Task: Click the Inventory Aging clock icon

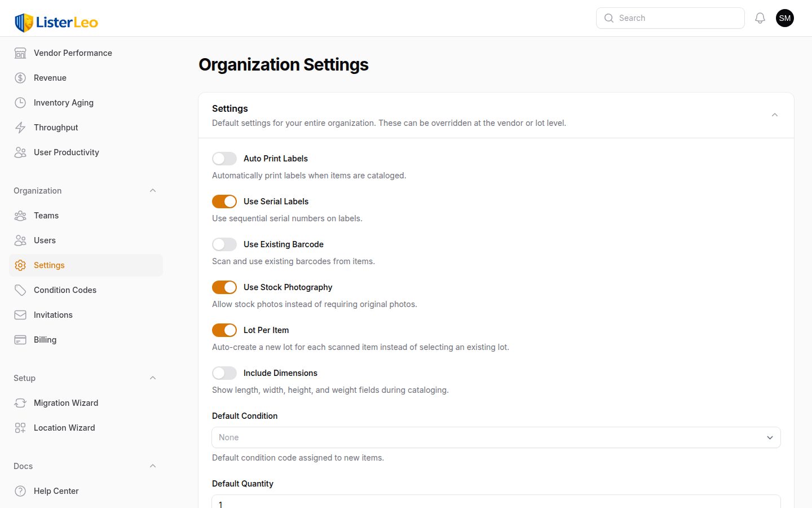Action: click(20, 103)
